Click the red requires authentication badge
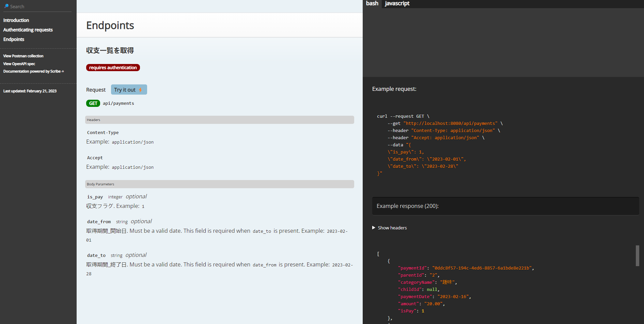644x324 pixels. pos(113,68)
